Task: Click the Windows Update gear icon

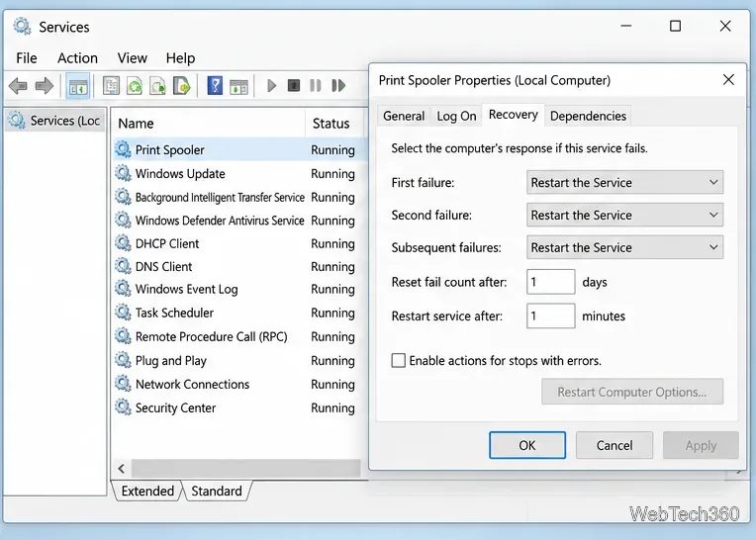Action: pyautogui.click(x=123, y=173)
